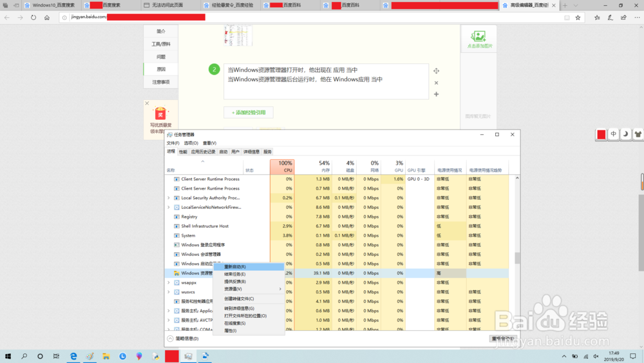Switch to Windows10_百度搜索 browser tab
644x363 pixels.
(x=50, y=5)
